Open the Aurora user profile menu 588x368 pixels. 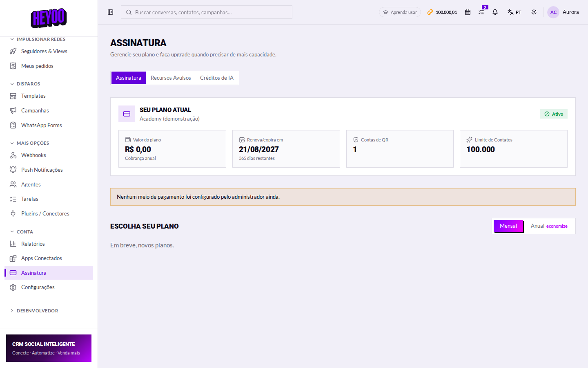point(563,12)
